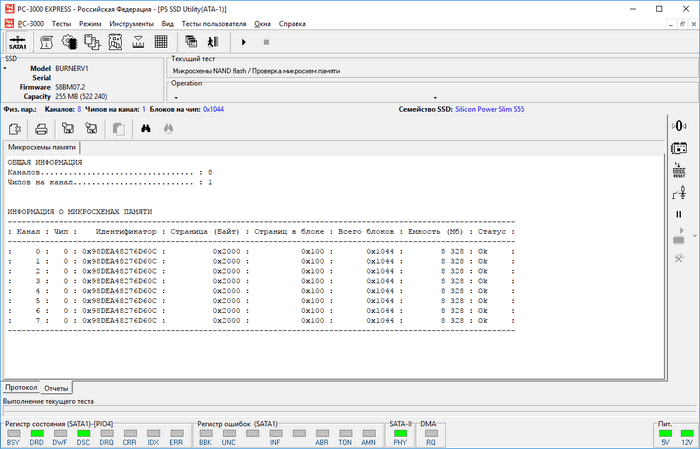
Task: Click the SATA1 port selector icon
Action: pyautogui.click(x=17, y=42)
